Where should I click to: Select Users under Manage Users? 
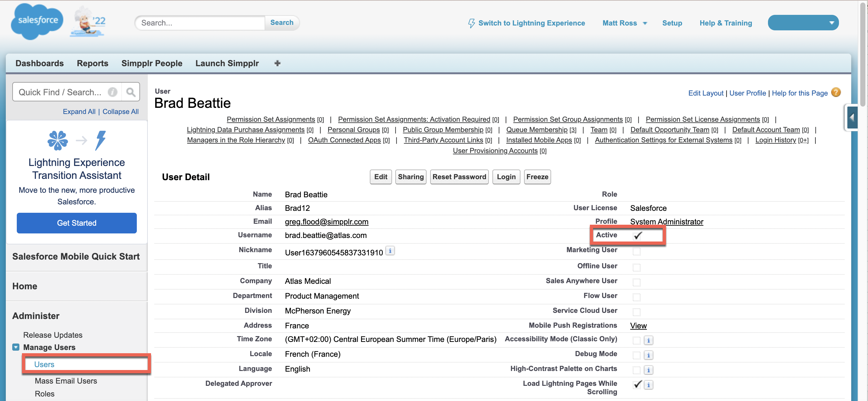pyautogui.click(x=44, y=364)
